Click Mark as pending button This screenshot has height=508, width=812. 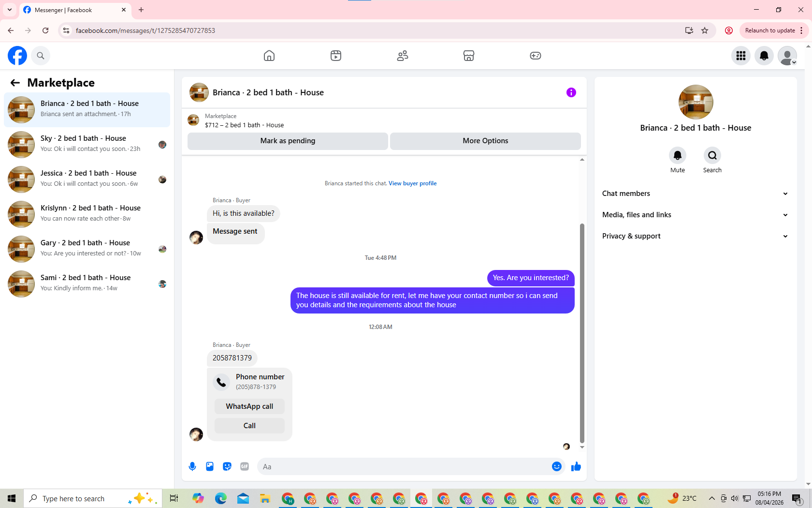[x=288, y=141]
